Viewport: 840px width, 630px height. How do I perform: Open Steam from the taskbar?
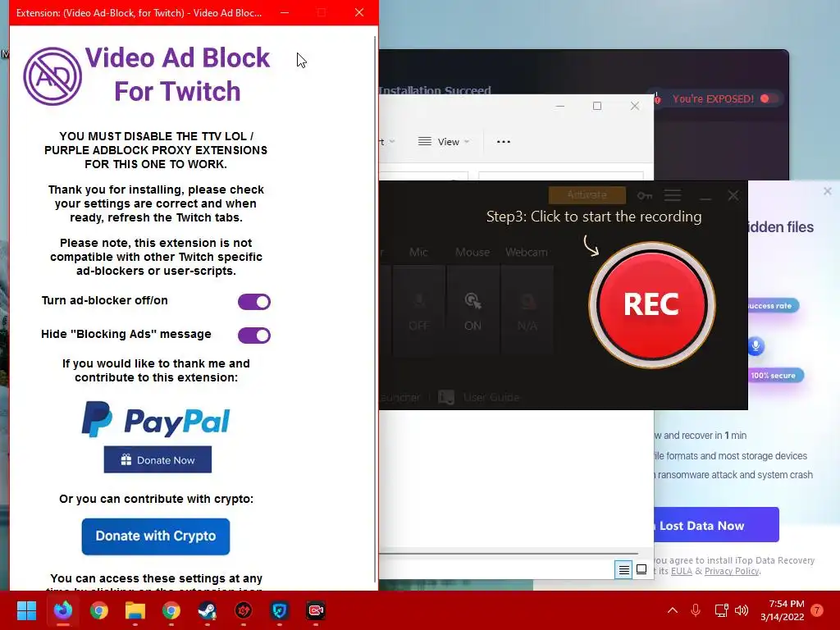click(x=208, y=610)
